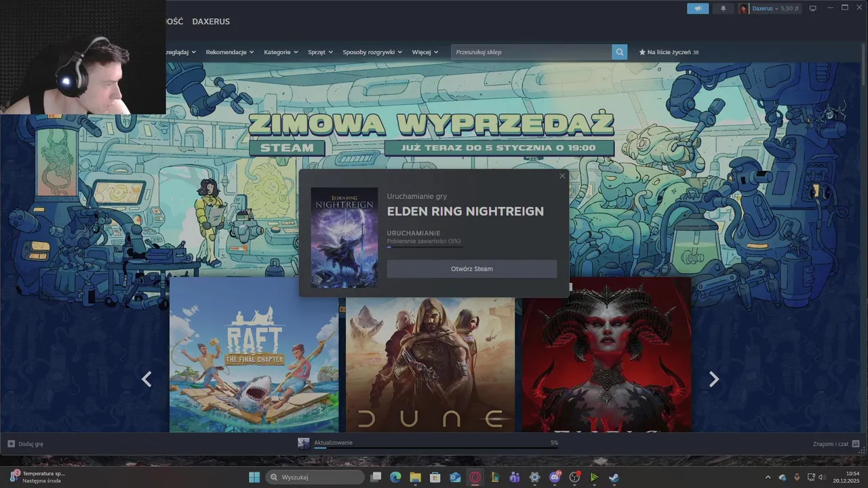Open Microsoft Store from the taskbar

[435, 477]
